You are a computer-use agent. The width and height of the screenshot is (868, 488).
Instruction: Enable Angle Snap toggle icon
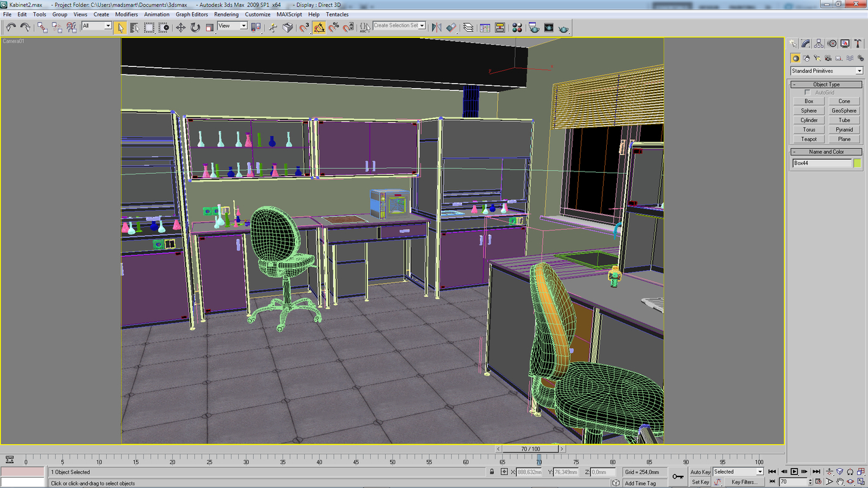coord(319,27)
